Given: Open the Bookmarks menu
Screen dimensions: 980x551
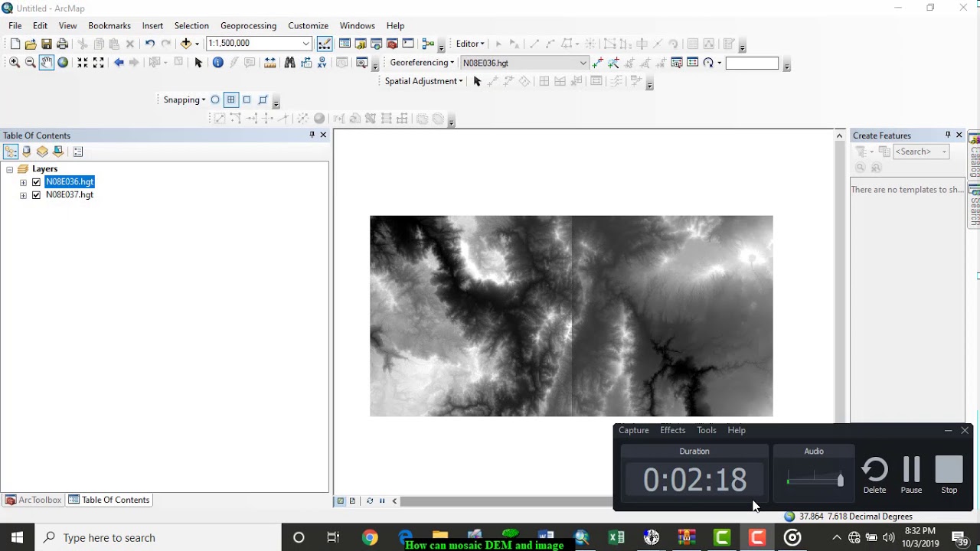Looking at the screenshot, I should (x=109, y=25).
